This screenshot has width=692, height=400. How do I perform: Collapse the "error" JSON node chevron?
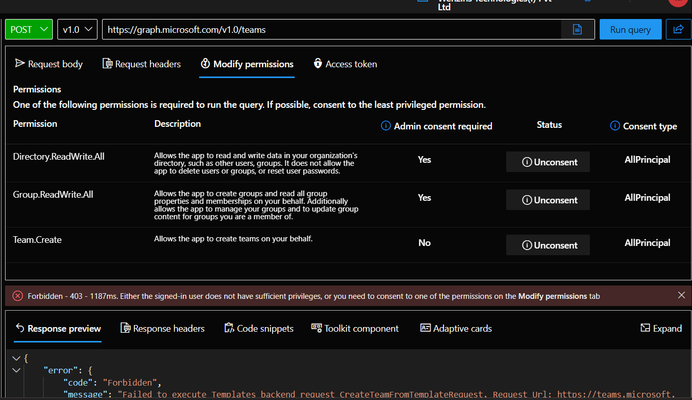16,370
